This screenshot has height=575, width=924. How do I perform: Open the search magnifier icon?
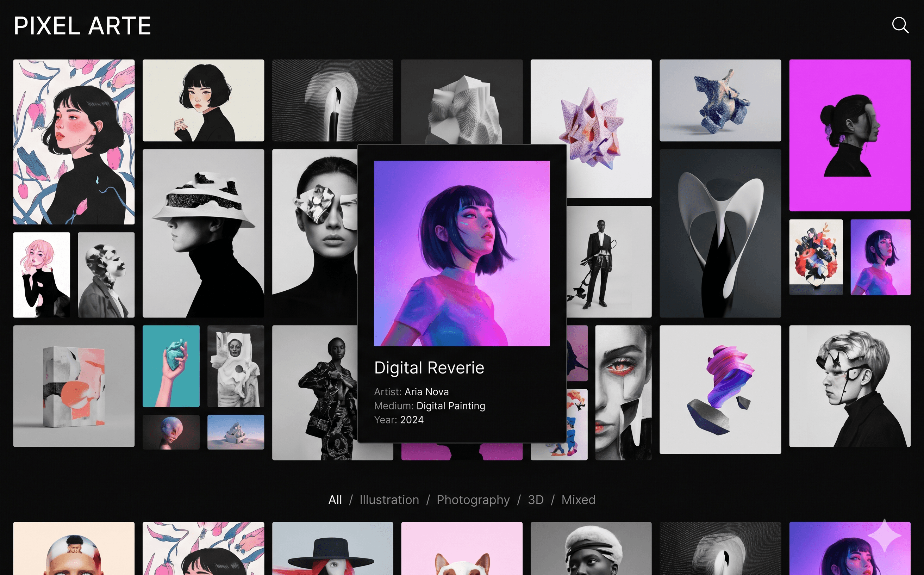900,25
